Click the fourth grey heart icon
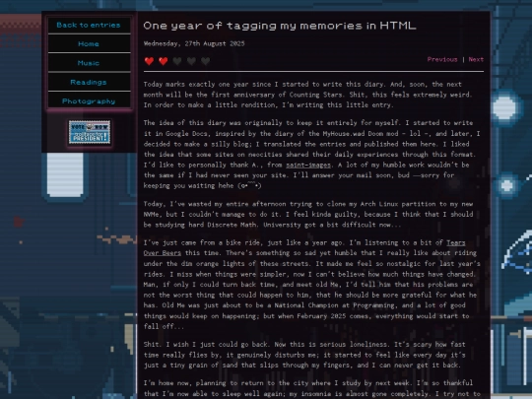This screenshot has width=532, height=399. (191, 61)
